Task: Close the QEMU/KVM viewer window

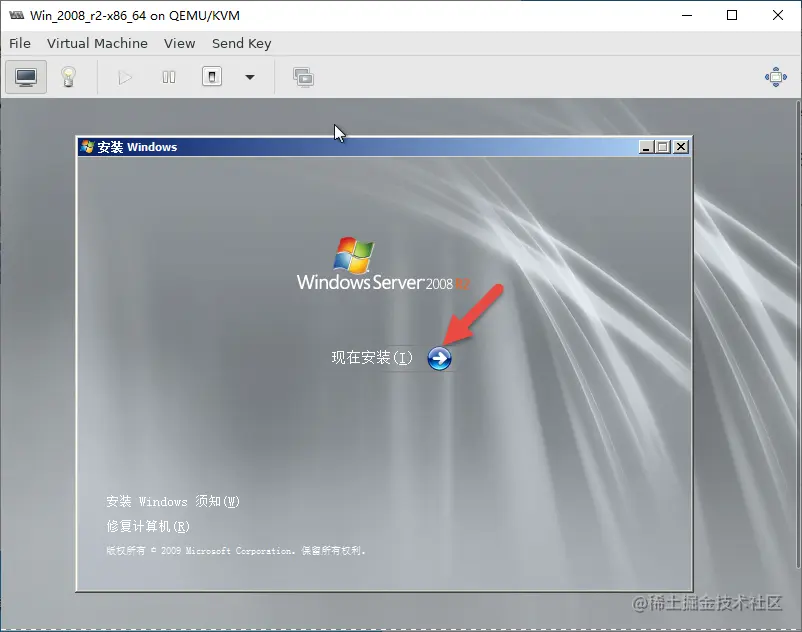Action: click(777, 15)
